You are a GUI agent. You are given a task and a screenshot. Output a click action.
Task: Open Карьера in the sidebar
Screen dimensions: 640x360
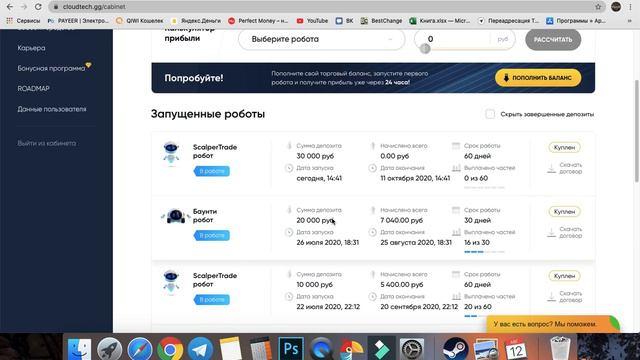(31, 48)
